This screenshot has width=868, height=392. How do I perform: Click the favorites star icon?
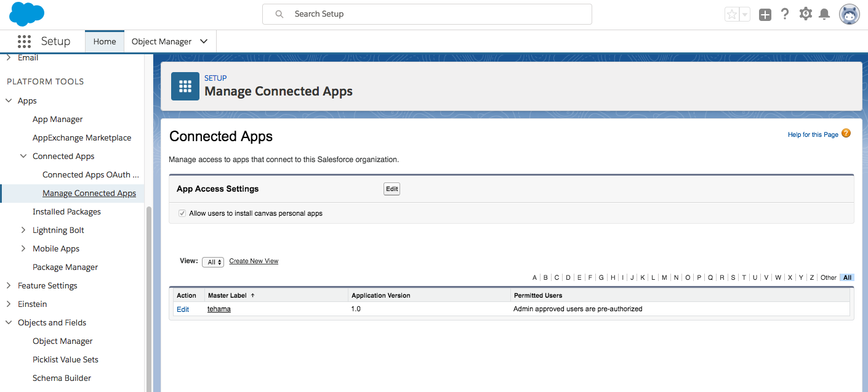pyautogui.click(x=731, y=15)
